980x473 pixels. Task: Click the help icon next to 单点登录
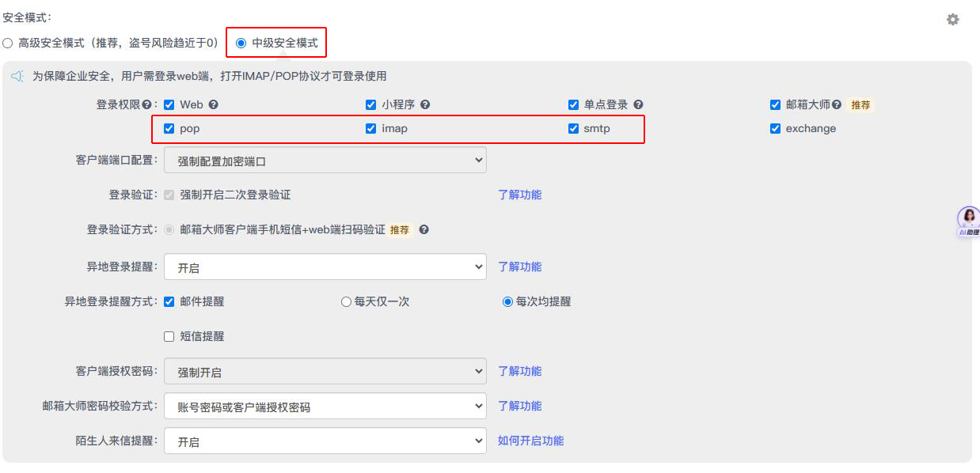tap(640, 104)
